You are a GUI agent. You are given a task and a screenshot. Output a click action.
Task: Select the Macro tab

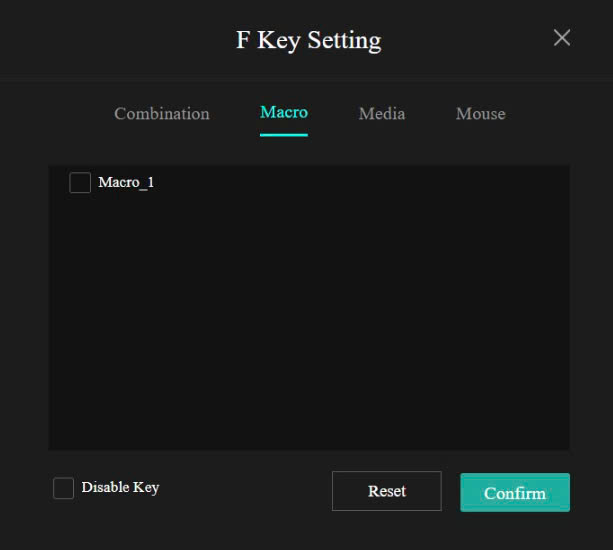284,112
